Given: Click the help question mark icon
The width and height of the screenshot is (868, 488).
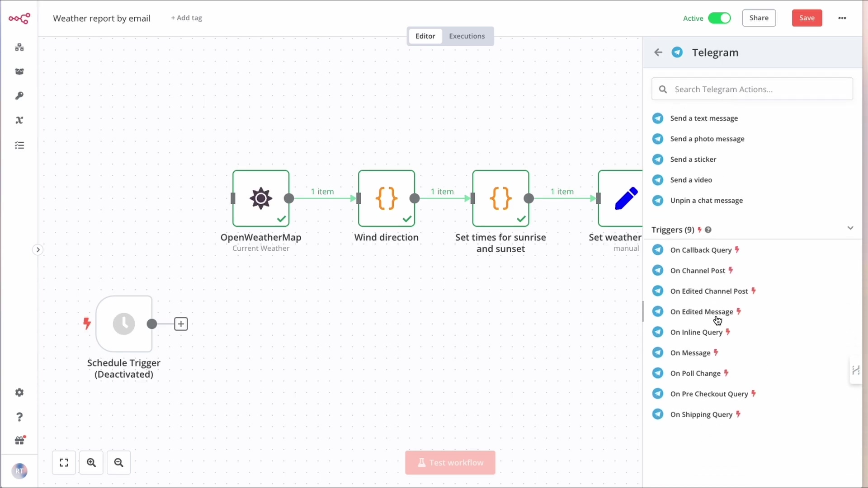Looking at the screenshot, I should (x=19, y=417).
